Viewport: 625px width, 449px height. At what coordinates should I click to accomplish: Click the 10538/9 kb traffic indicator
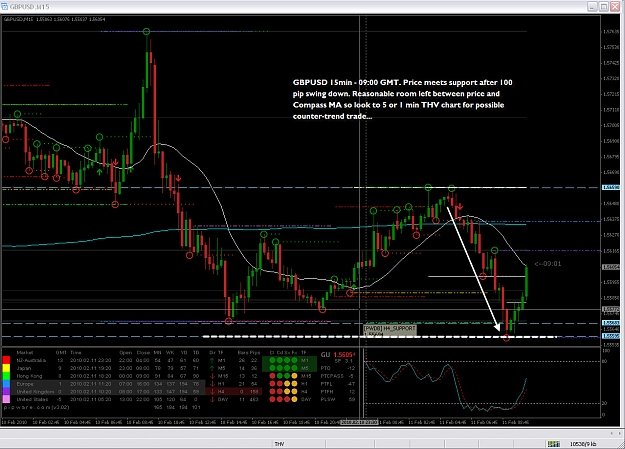[x=583, y=444]
